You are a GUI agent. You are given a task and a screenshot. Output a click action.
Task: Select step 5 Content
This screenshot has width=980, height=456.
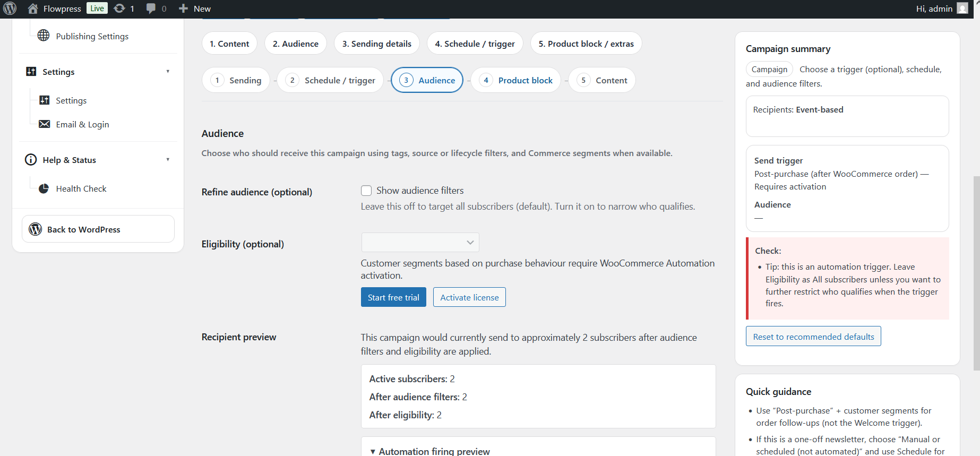[602, 80]
